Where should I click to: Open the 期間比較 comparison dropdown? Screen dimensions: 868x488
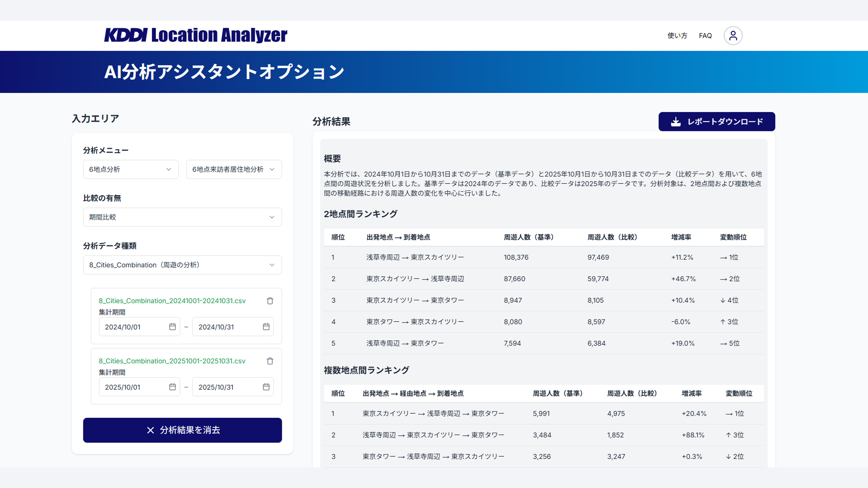182,217
